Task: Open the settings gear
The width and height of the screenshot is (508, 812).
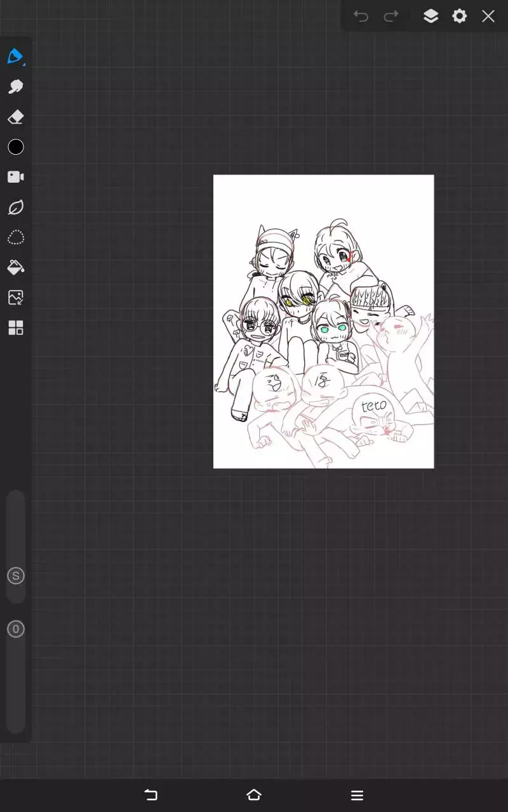Action: pos(459,16)
